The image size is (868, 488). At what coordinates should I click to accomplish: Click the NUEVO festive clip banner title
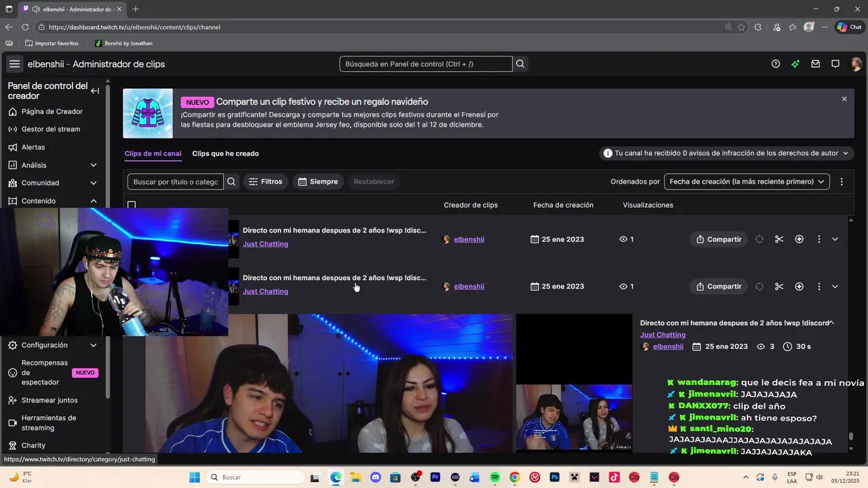321,102
